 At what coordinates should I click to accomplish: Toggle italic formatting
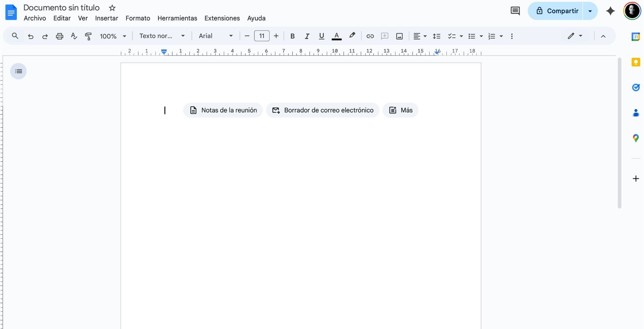tap(307, 36)
